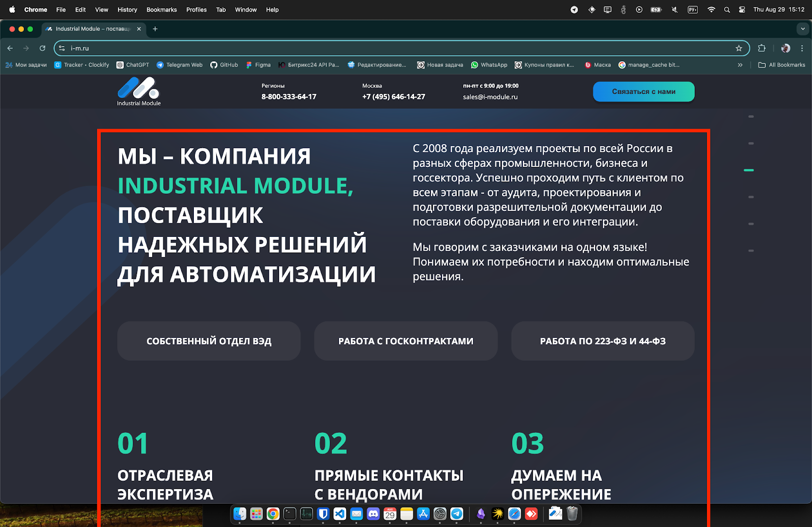Open Launchpad from the dock

pyautogui.click(x=257, y=514)
